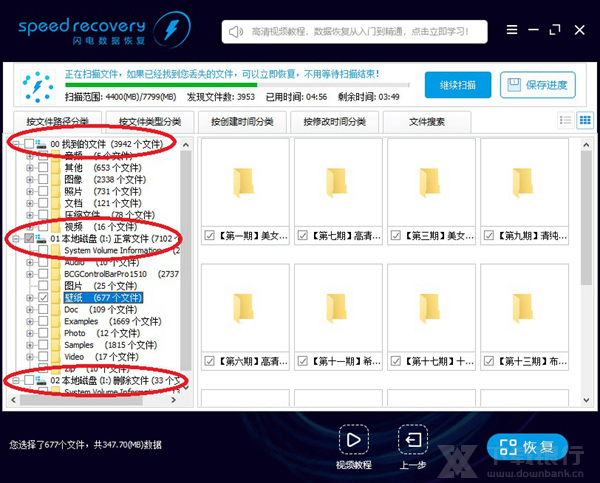
Task: Click the lightning scanning status icon
Action: coord(38,87)
